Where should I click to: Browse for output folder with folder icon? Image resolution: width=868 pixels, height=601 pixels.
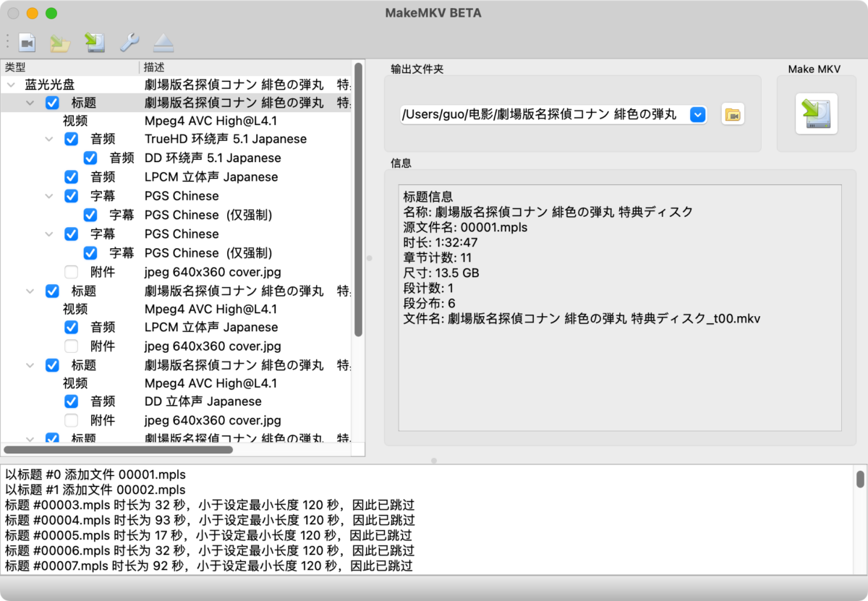(733, 114)
